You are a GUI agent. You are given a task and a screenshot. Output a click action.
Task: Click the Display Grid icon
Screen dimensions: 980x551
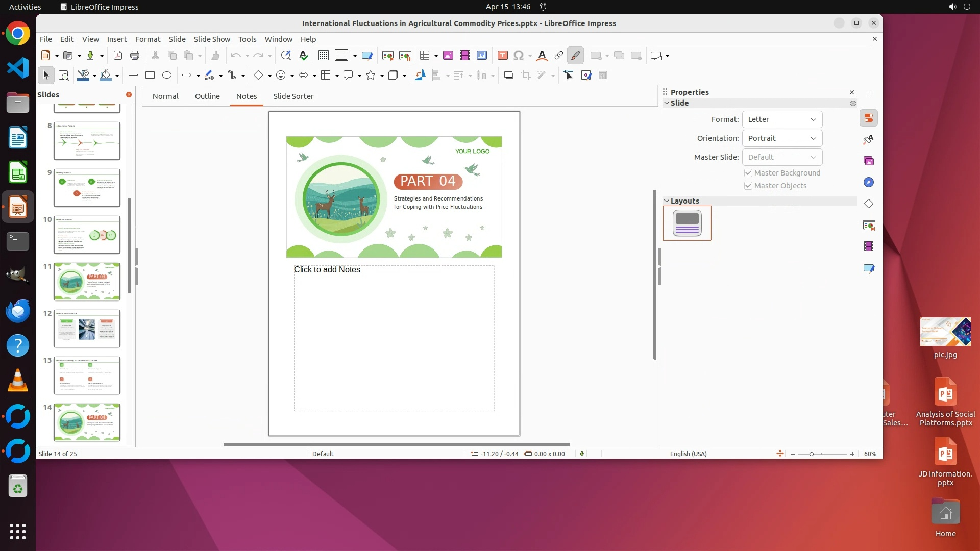click(324, 56)
